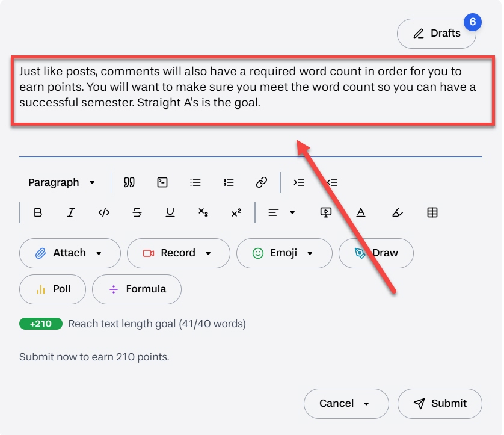Click the 'Submit now to earn 210 points.' text
This screenshot has width=504, height=435.
click(94, 357)
